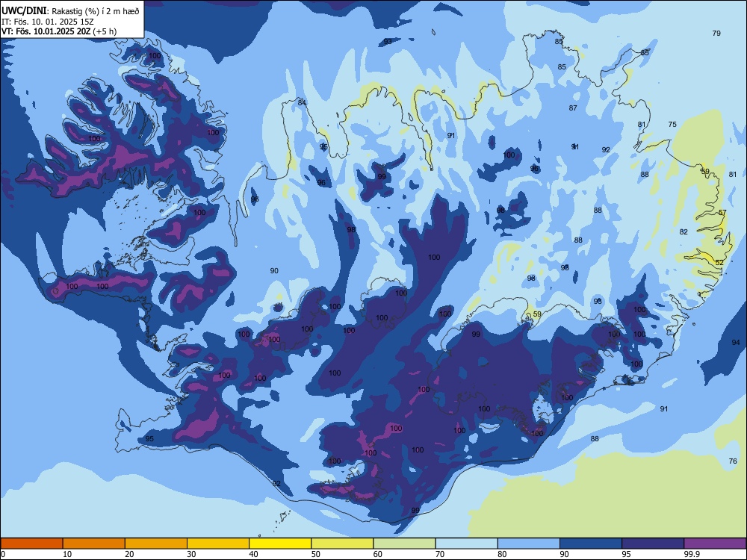Click the title text 'Rakastig (%) í 2 m hæð'

(96, 11)
